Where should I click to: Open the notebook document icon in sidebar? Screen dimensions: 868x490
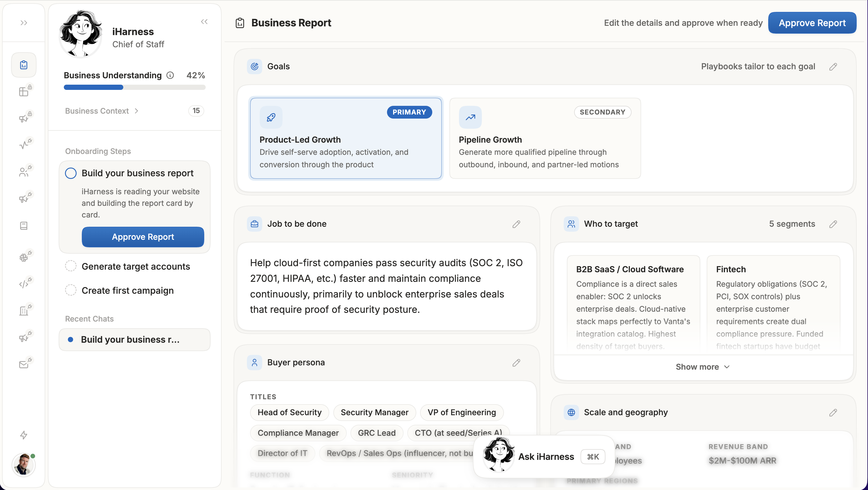(x=23, y=226)
